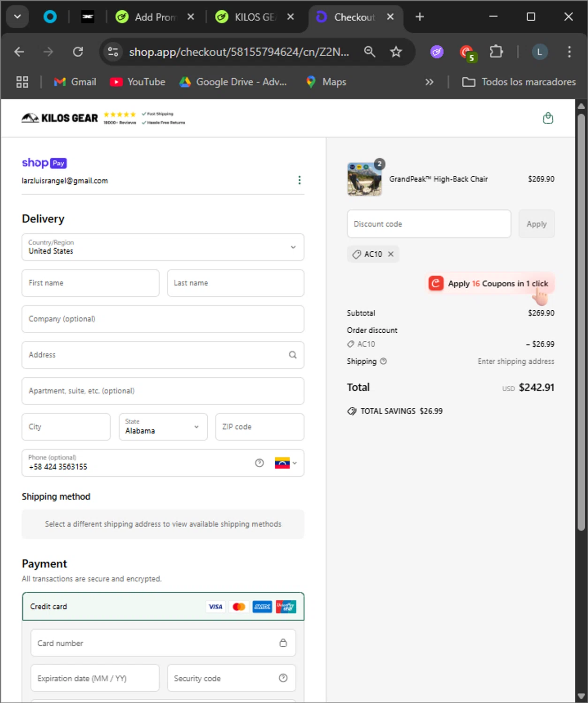Open Google Drive bookmark
The image size is (588, 703).
(233, 82)
